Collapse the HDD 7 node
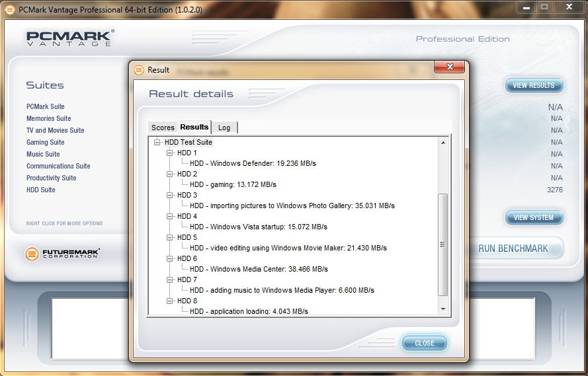Screen dimensions: 588x376 pyautogui.click(x=170, y=280)
